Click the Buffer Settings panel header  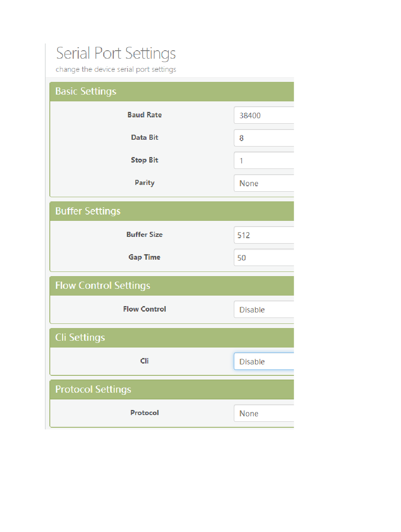tap(172, 211)
